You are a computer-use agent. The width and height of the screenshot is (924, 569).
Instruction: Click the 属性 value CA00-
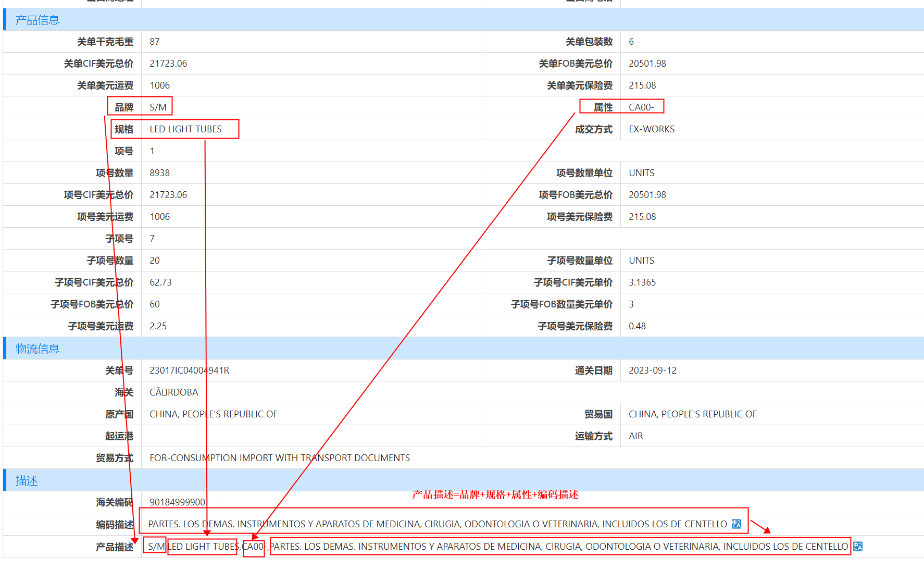tap(641, 107)
